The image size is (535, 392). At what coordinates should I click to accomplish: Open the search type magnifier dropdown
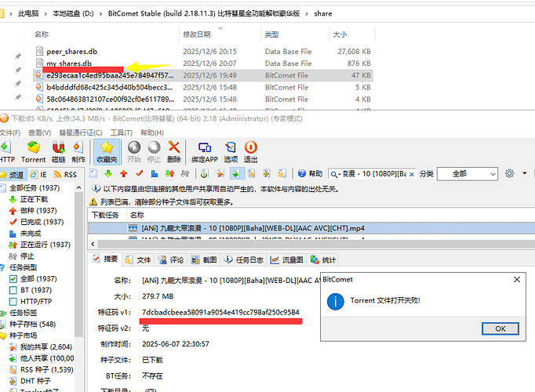334,175
